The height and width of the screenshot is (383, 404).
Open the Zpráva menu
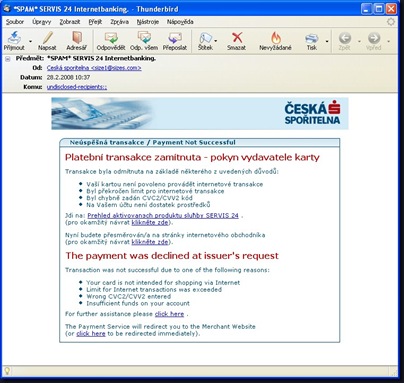point(119,22)
